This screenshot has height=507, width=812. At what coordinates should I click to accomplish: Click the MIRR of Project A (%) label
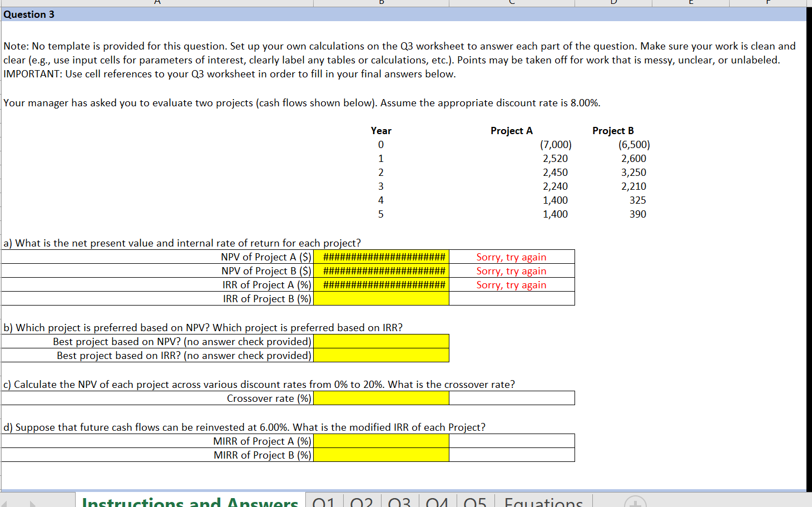pyautogui.click(x=263, y=441)
